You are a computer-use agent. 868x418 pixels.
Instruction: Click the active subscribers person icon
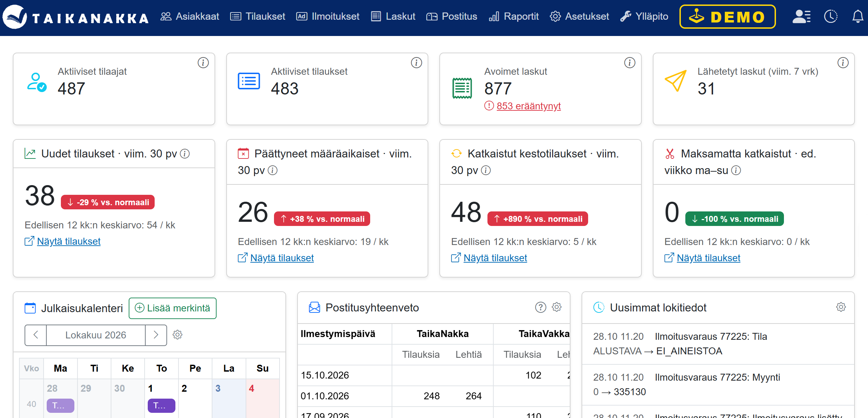37,82
